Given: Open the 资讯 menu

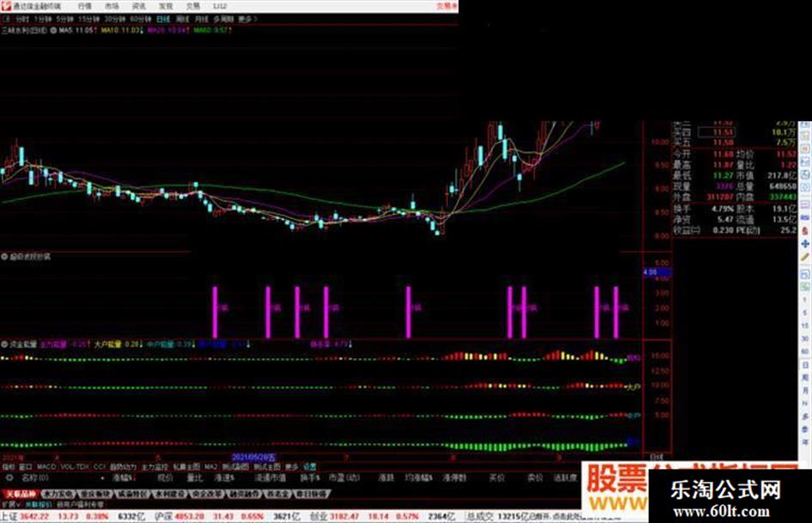Looking at the screenshot, I should click(x=138, y=6).
